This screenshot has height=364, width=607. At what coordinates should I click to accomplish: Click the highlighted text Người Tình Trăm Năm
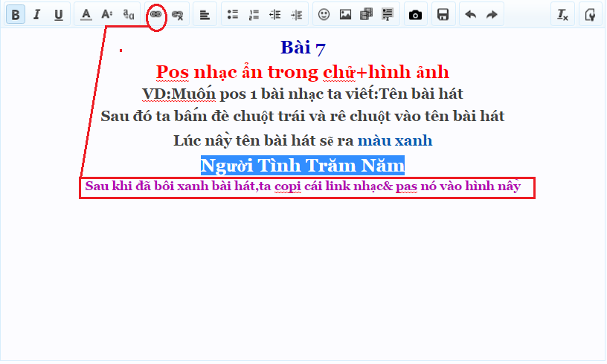[x=302, y=165]
